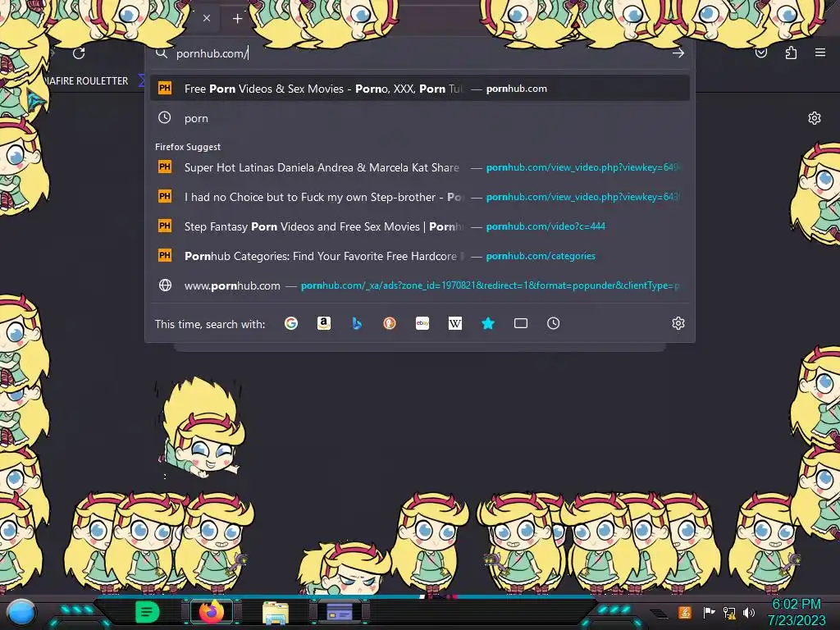Select the 'porn' search history suggestion

(419, 118)
